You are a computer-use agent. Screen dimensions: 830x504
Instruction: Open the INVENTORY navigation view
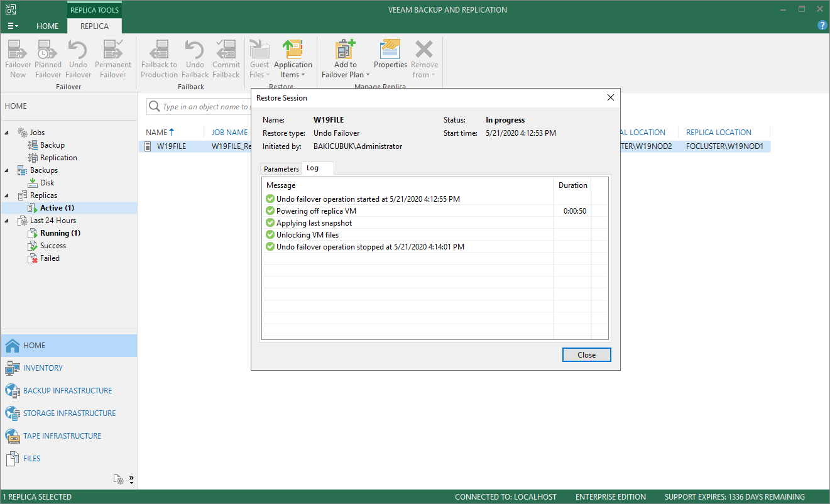click(68, 368)
